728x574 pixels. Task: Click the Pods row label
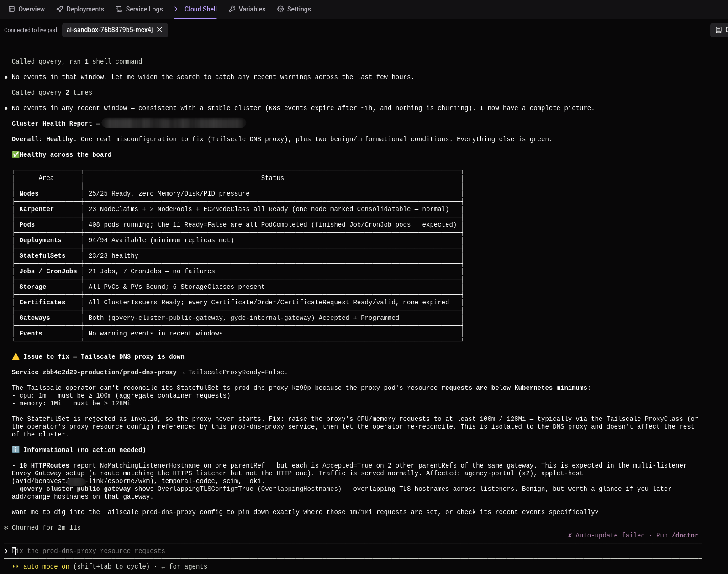(27, 225)
